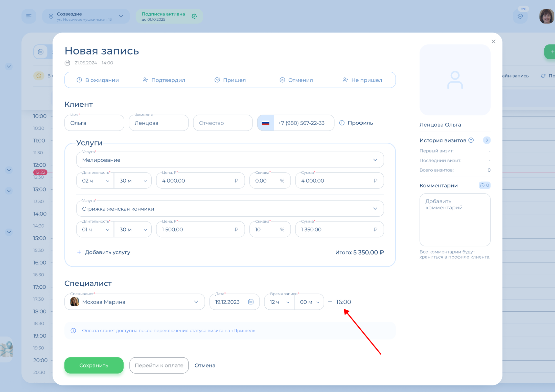Open the hamburger menu icon
The height and width of the screenshot is (392, 555).
[x=29, y=16]
